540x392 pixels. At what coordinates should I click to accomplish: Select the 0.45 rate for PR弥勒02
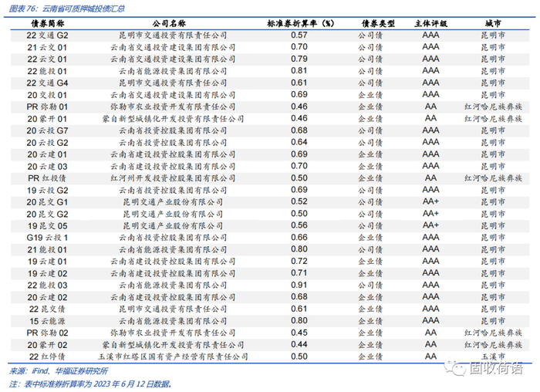(x=299, y=333)
